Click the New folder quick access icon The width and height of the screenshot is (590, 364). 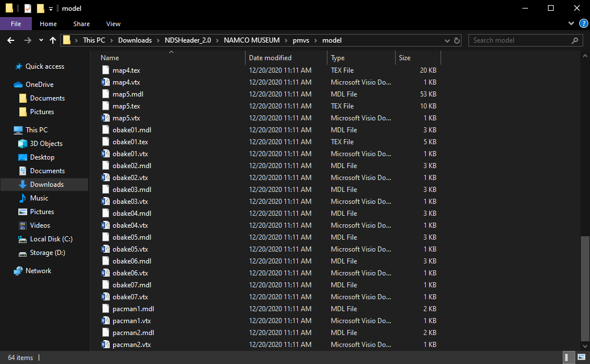[40, 9]
